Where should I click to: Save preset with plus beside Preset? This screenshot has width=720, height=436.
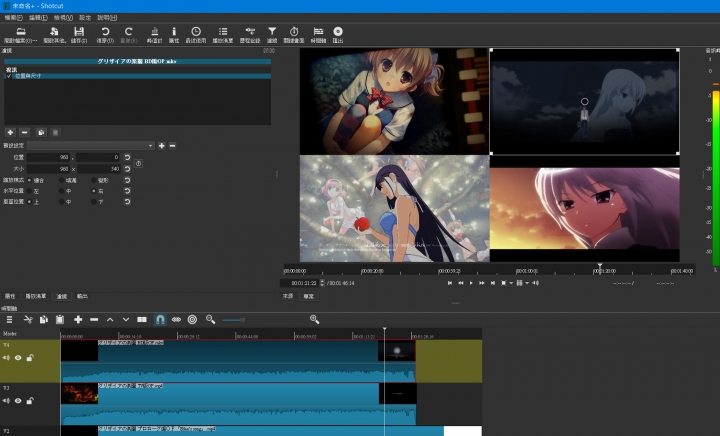(162, 145)
